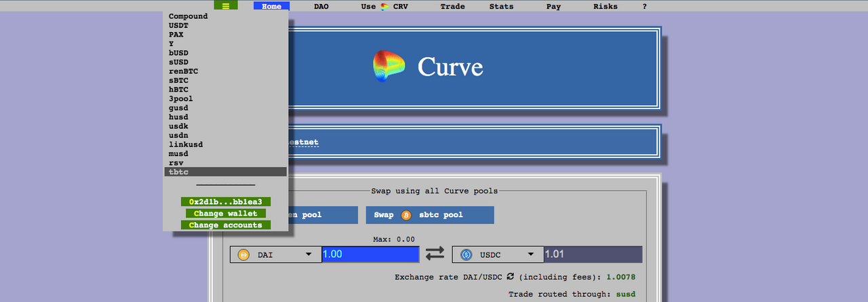Viewport: 868px width, 302px height.
Task: Select the Y pool entry
Action: pos(225,43)
